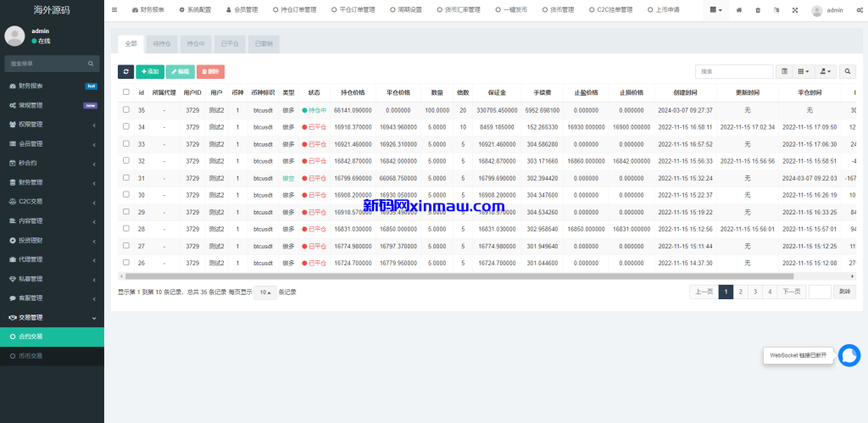
Task: Expand 财务管理 in the sidebar
Action: pos(52,182)
